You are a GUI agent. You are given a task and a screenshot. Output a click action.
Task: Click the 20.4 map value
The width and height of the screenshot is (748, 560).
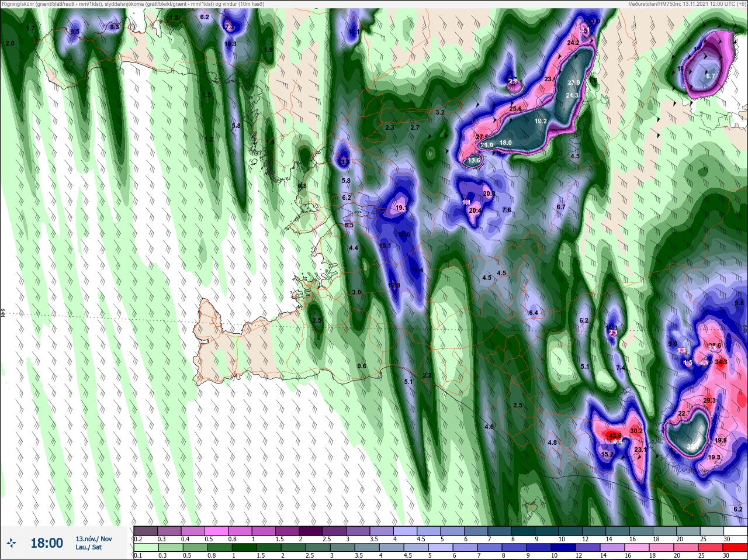pos(475,211)
